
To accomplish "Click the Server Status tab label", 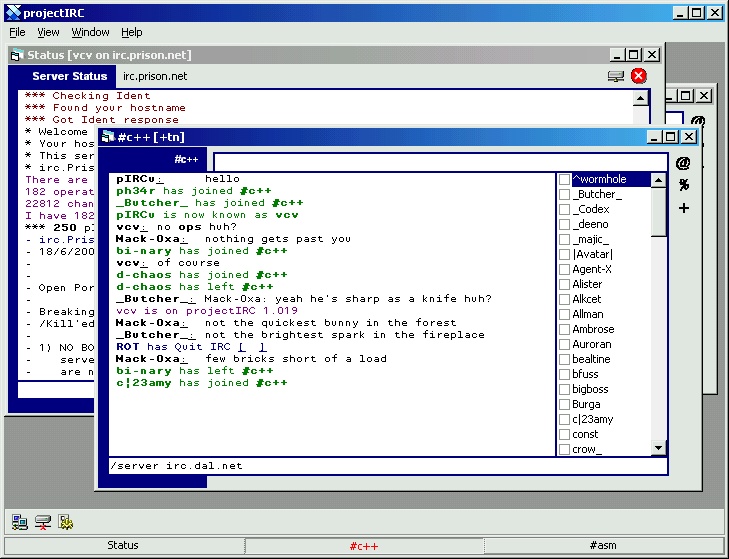I will (x=69, y=76).
